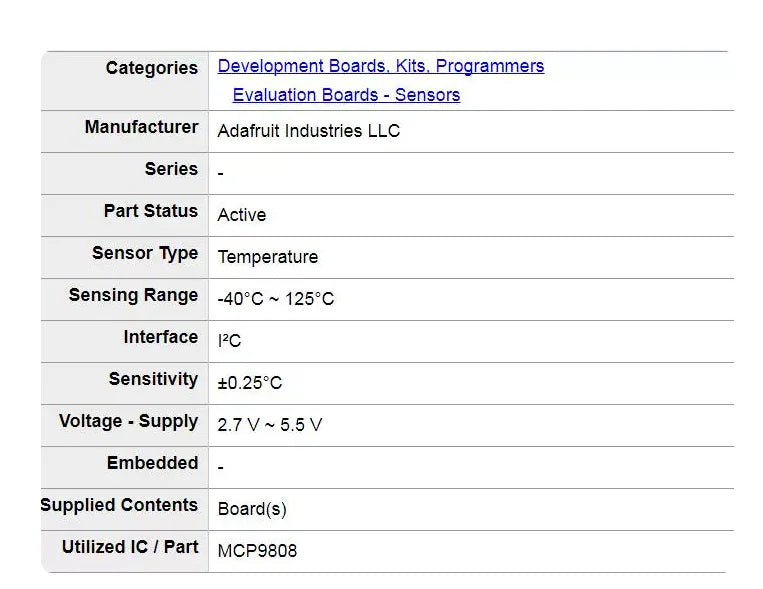Click the 2.7 V ~ 5.5 V value
The width and height of the screenshot is (763, 589).
(270, 425)
